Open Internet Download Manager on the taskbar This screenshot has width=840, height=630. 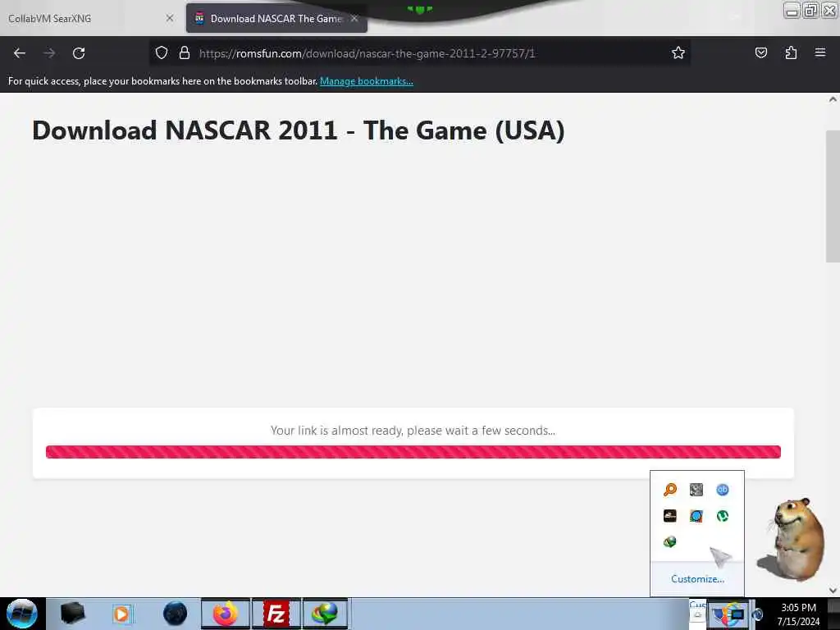point(325,614)
